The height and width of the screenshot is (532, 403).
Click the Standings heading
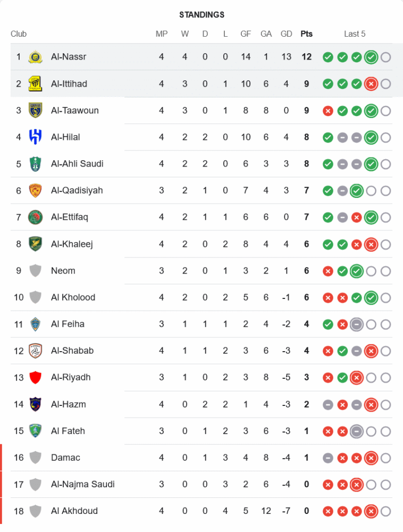pyautogui.click(x=201, y=15)
